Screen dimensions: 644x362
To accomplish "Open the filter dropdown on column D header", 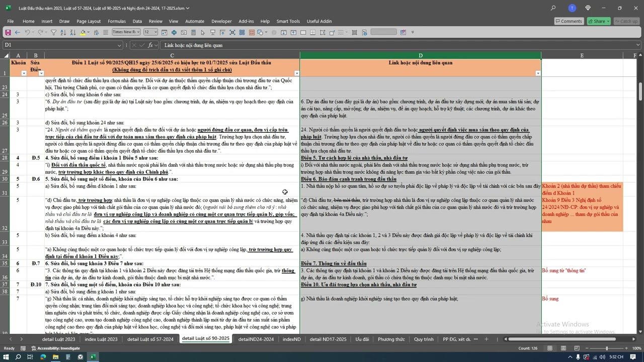I will point(538,73).
